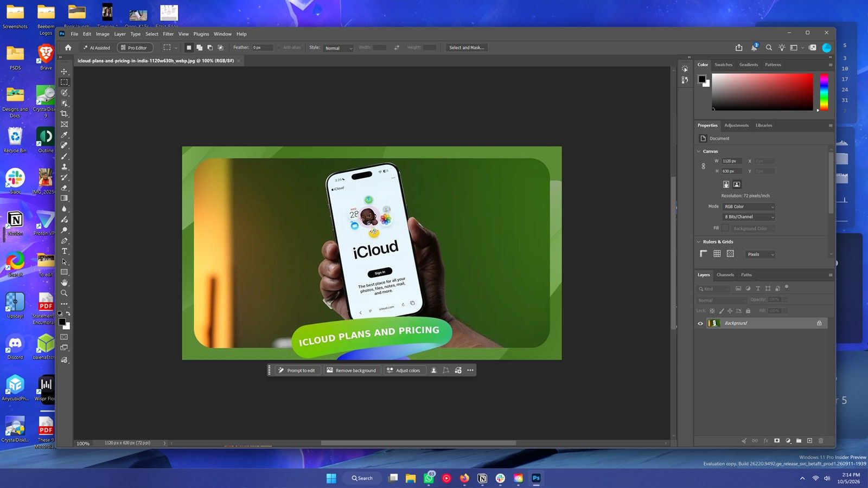Click Prompt to edit button
Image resolution: width=868 pixels, height=488 pixels.
(296, 370)
